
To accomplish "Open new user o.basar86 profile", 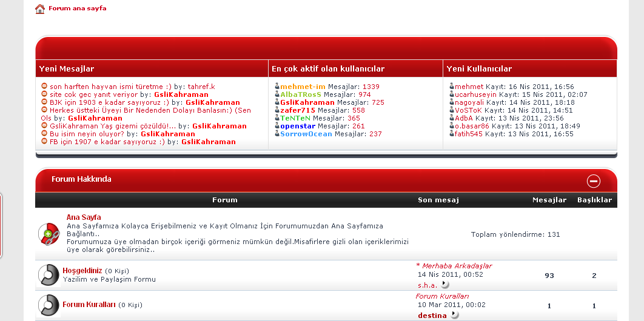I will pyautogui.click(x=472, y=126).
